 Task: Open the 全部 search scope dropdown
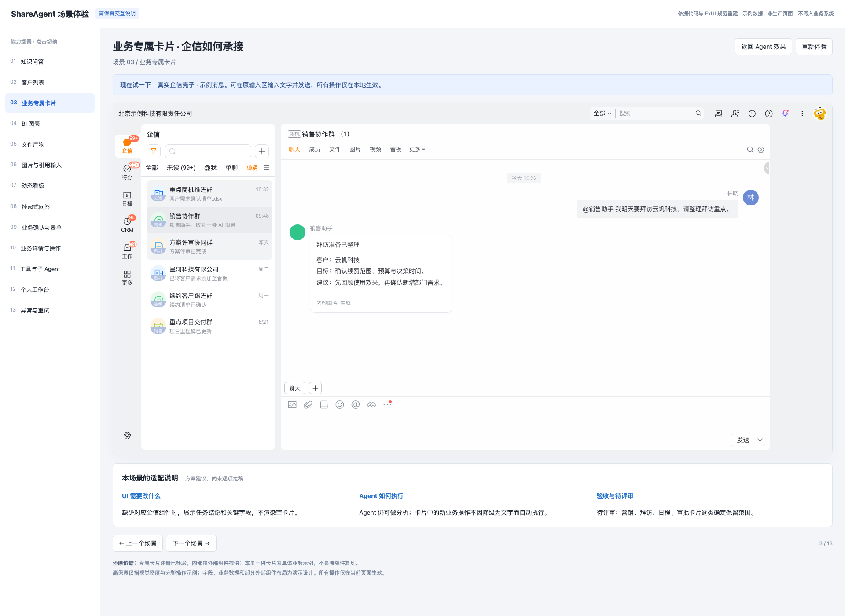click(603, 114)
